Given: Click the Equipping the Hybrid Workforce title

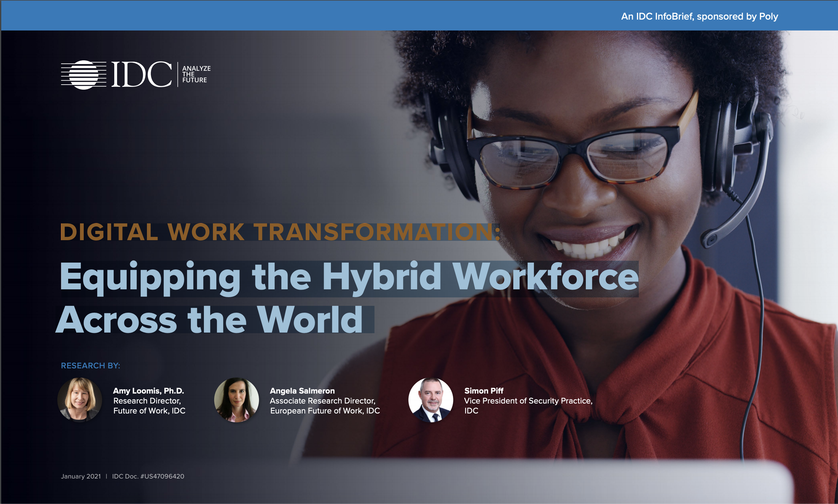Looking at the screenshot, I should (349, 278).
